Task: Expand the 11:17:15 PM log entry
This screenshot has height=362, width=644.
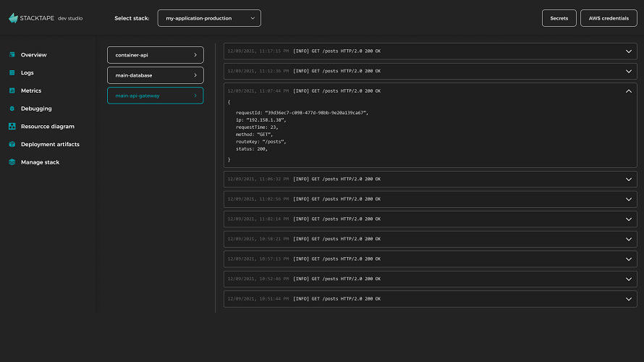Action: click(x=628, y=51)
